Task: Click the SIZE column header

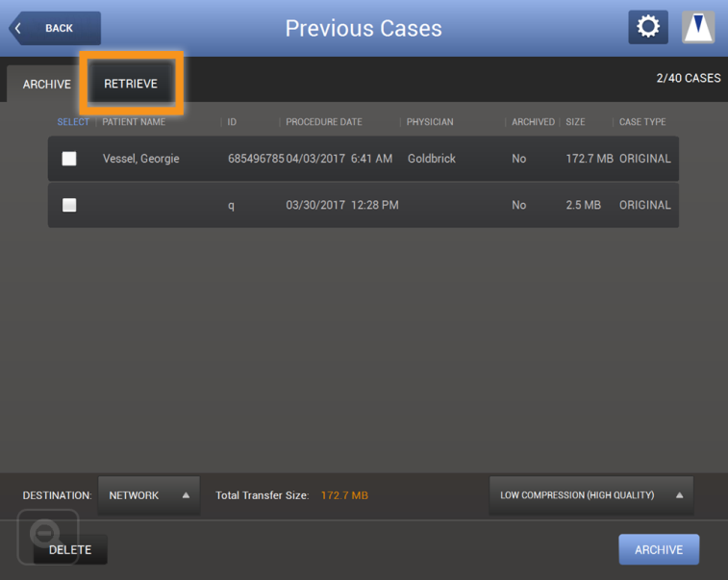Action: (x=575, y=121)
